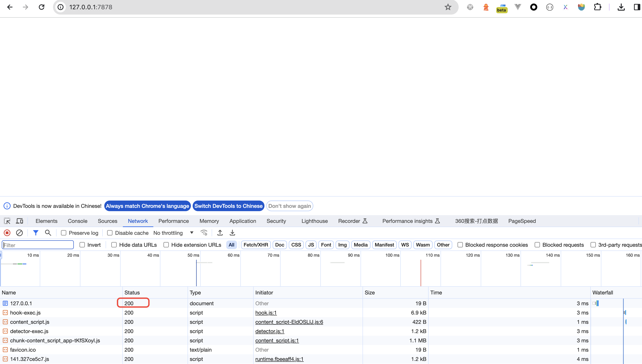Click the network Filter text field

(38, 245)
